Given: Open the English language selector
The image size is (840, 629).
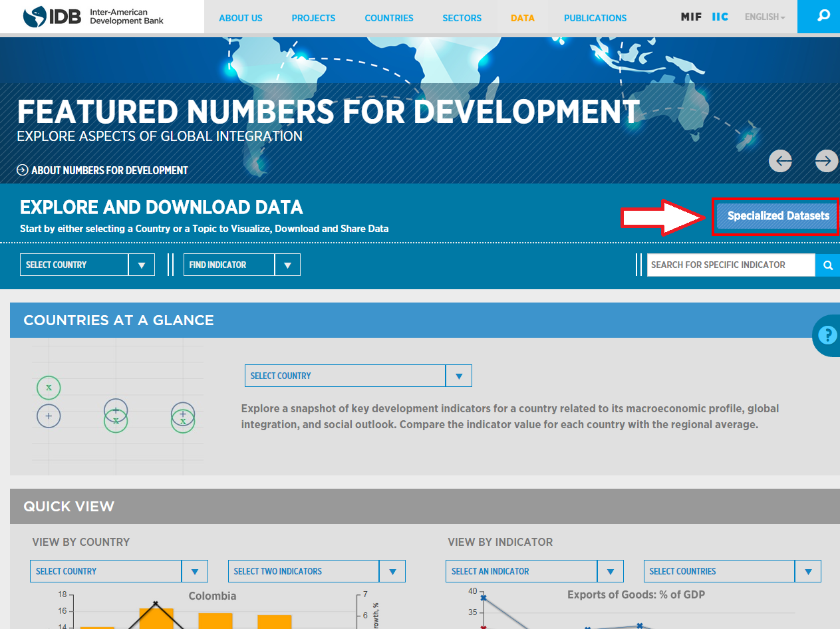Looking at the screenshot, I should click(x=764, y=17).
